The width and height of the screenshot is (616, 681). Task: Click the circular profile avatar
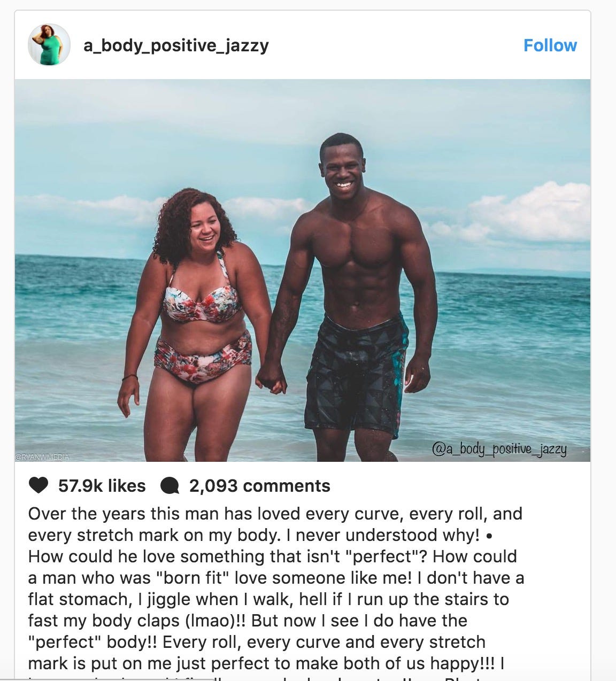click(x=49, y=45)
